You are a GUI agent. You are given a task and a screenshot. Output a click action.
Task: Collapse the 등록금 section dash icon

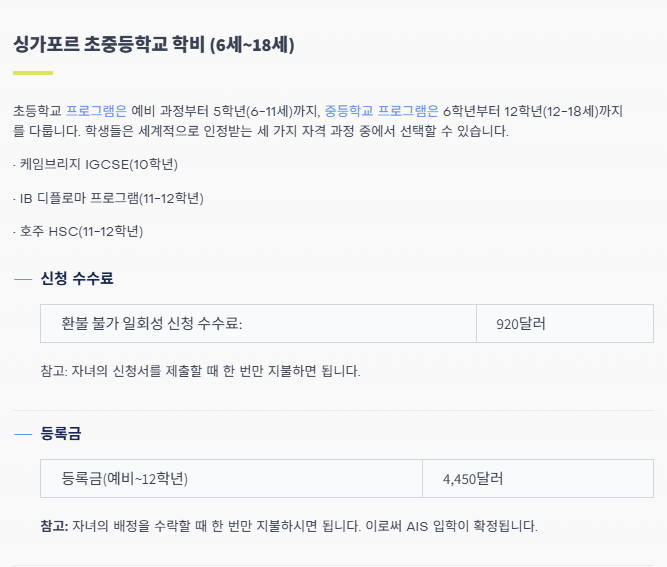click(x=23, y=434)
